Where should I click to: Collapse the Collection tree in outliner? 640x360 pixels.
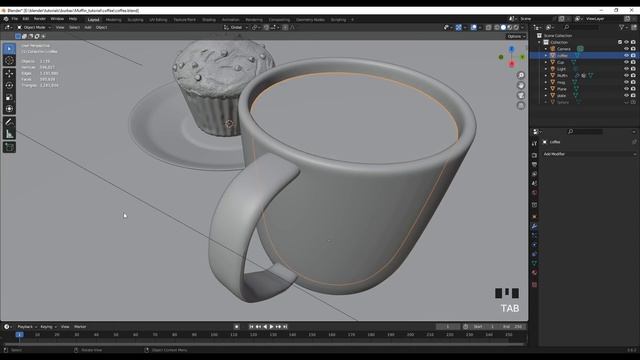(539, 42)
